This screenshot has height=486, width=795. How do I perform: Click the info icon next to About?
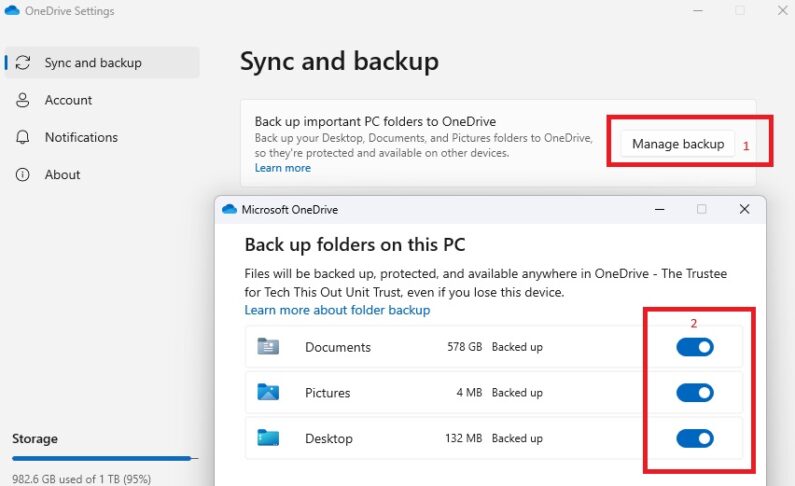point(22,174)
